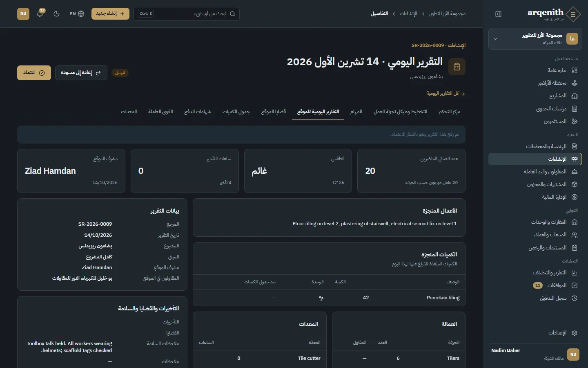
Task: Open الإدارة المالية icon
Action: [575, 197]
